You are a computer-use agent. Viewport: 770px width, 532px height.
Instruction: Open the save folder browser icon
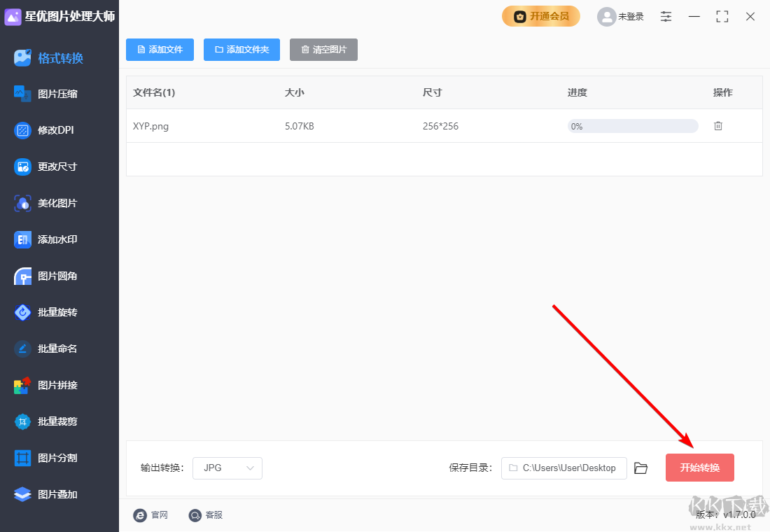coord(640,468)
